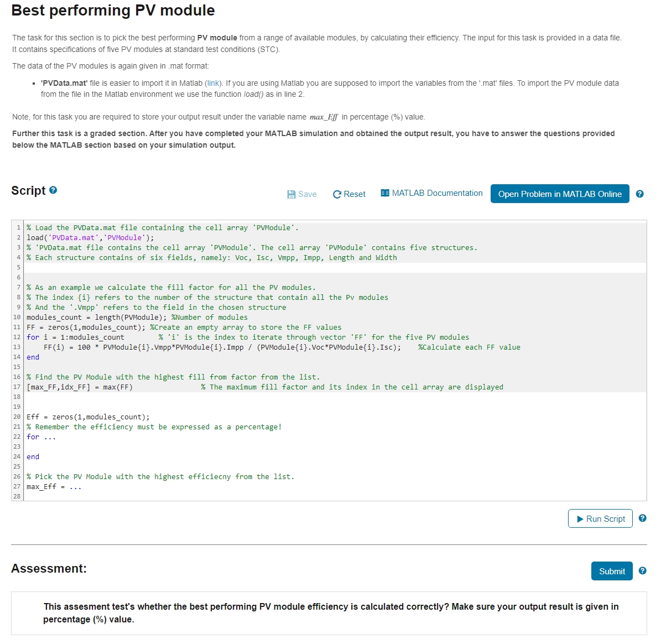The height and width of the screenshot is (644, 666).
Task: Open the MATLAB Documentation text link
Action: (x=437, y=193)
